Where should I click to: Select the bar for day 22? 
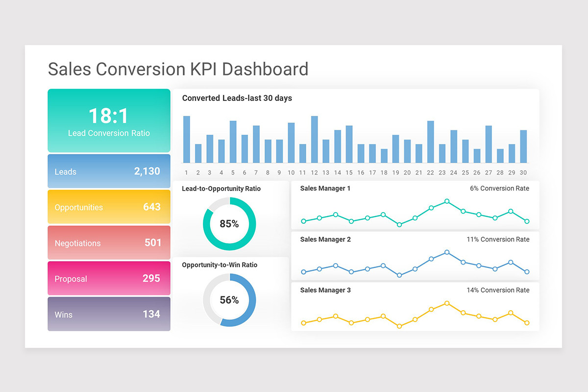430,142
